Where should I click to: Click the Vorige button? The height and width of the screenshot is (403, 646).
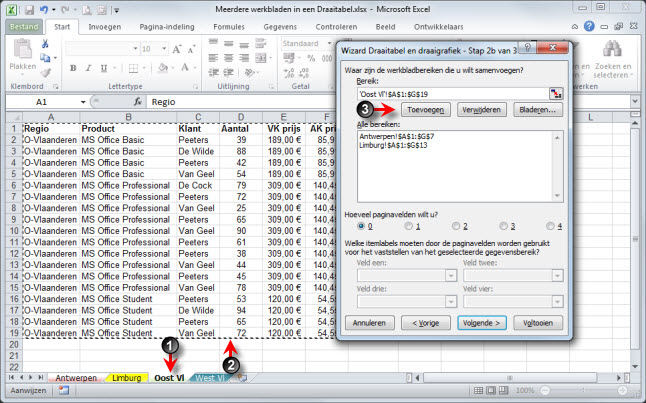click(426, 323)
